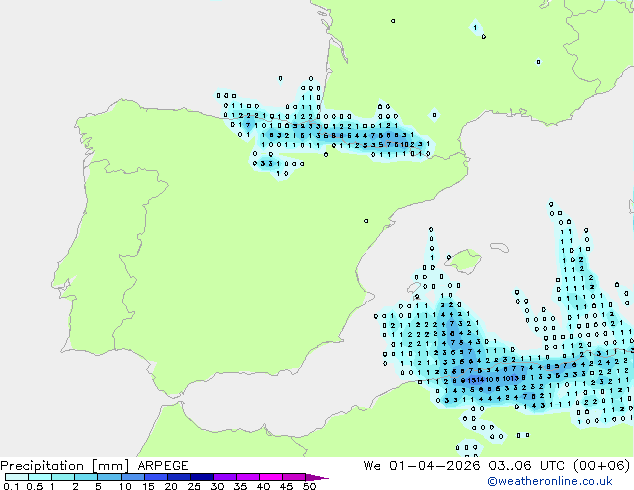Screen dimensions: 634x490
Task: Pick the 15–20 mm legend swatch
Action: [x=156, y=477]
